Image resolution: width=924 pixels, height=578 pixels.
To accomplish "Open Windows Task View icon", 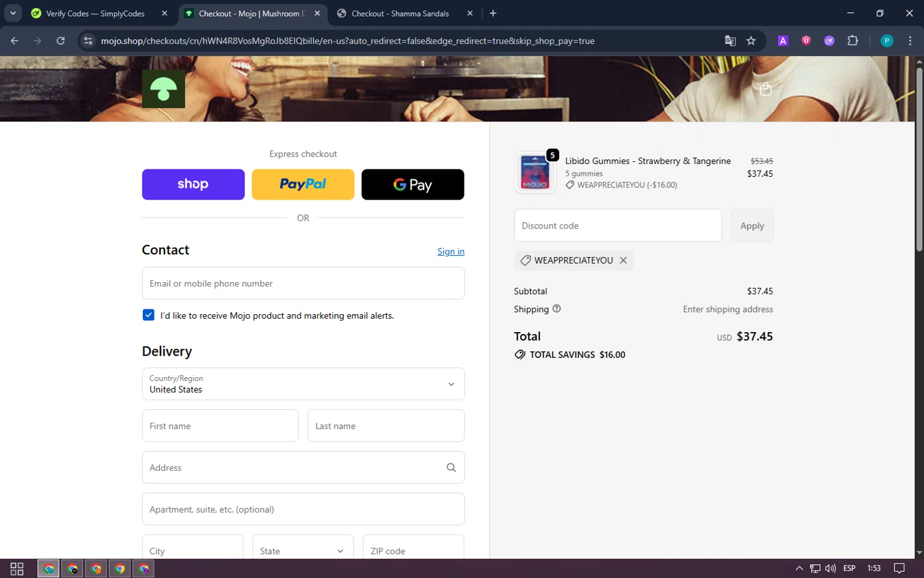I will click(x=17, y=568).
